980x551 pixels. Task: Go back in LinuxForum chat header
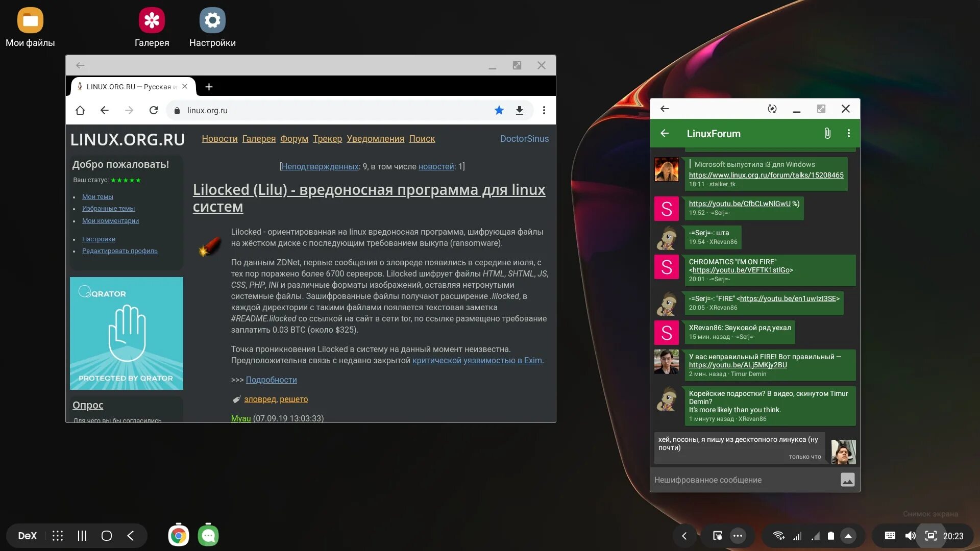coord(665,134)
